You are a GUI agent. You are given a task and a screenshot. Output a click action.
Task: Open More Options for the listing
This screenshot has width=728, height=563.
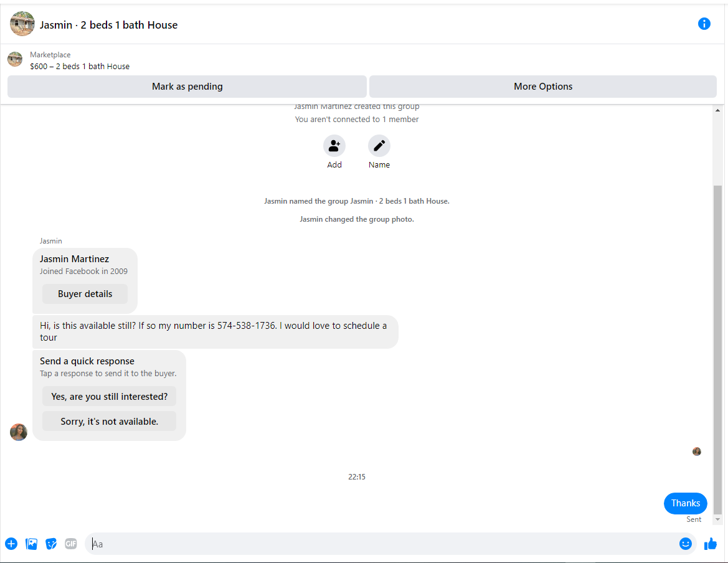click(x=543, y=87)
